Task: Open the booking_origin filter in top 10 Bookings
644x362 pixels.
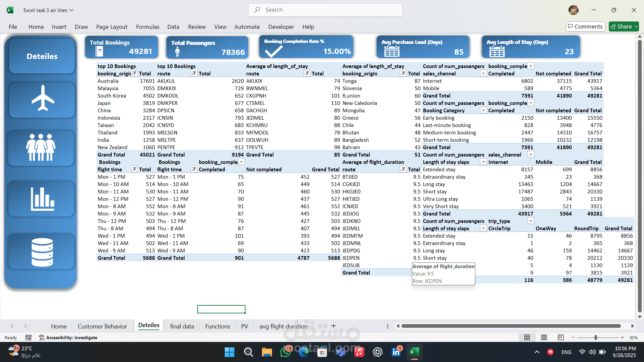Action: coord(134,73)
